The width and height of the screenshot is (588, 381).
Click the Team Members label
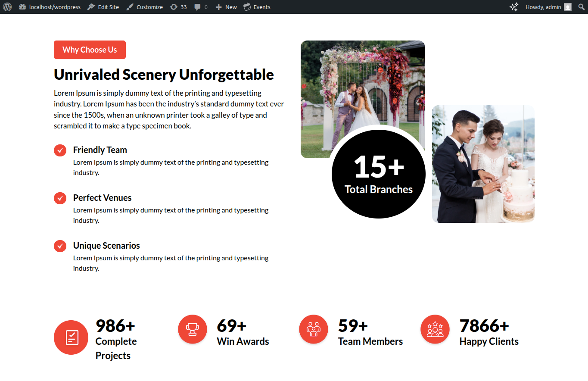tap(370, 341)
